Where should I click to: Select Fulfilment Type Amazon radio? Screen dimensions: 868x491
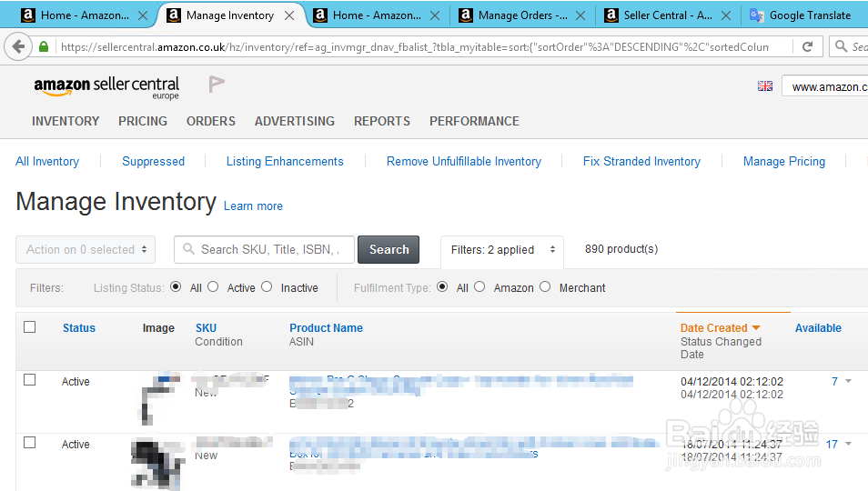coord(479,287)
